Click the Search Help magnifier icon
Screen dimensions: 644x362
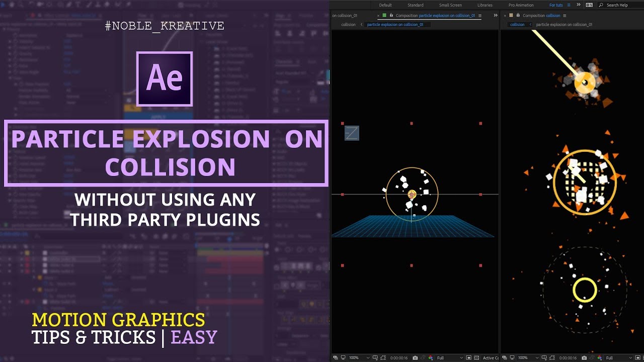601,5
